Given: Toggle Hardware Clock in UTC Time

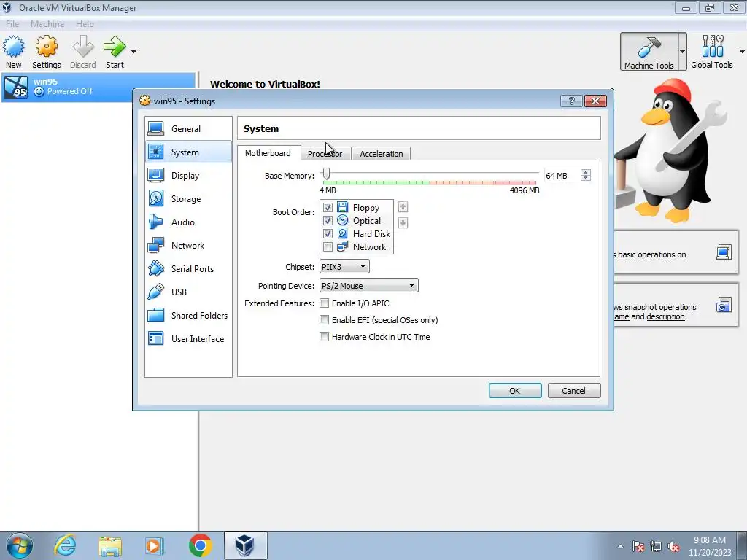Looking at the screenshot, I should click(x=325, y=337).
